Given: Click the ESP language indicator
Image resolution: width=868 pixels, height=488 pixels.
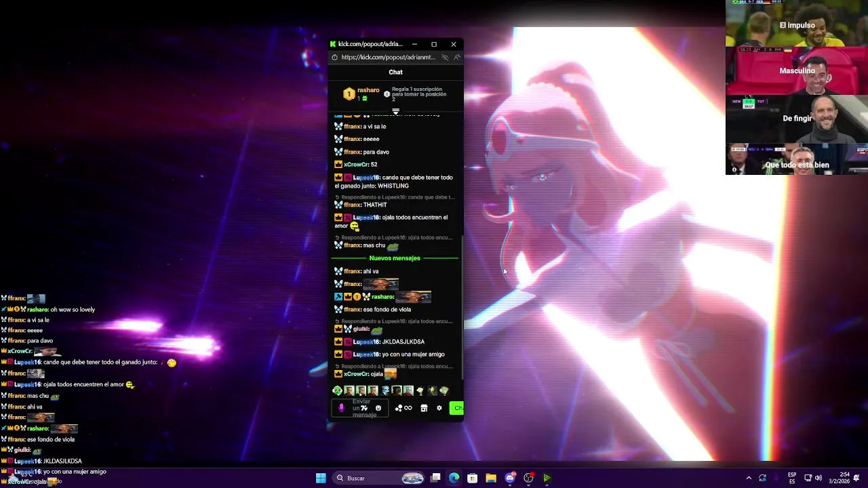Looking at the screenshot, I should pos(792,478).
